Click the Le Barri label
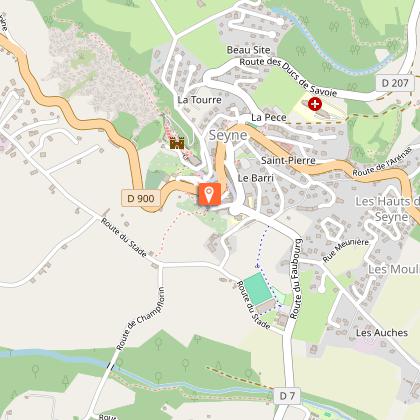420x420 pixels. point(256,178)
